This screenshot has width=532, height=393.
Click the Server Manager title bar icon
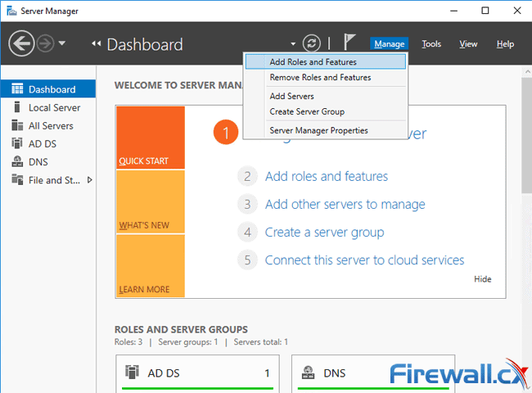click(x=11, y=11)
